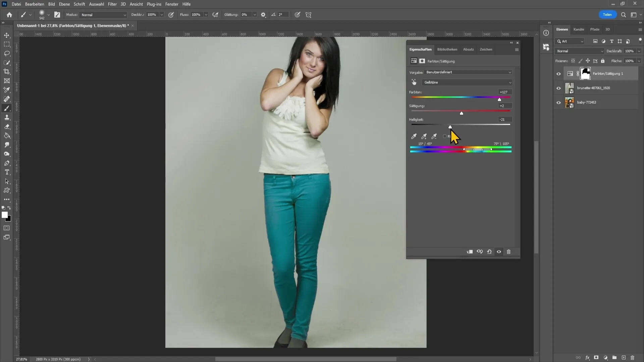Enable the colorize checkbox below Helligkeit
This screenshot has height=362, width=644.
pos(445,136)
